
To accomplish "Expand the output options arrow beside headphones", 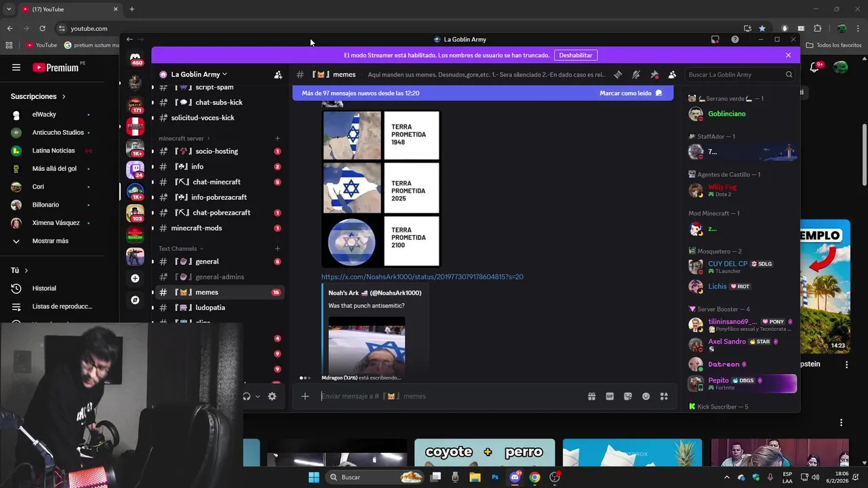I will (x=258, y=396).
